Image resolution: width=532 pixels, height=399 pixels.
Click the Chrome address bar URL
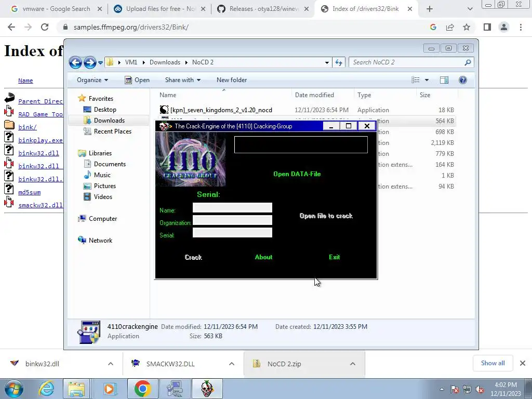tap(131, 27)
